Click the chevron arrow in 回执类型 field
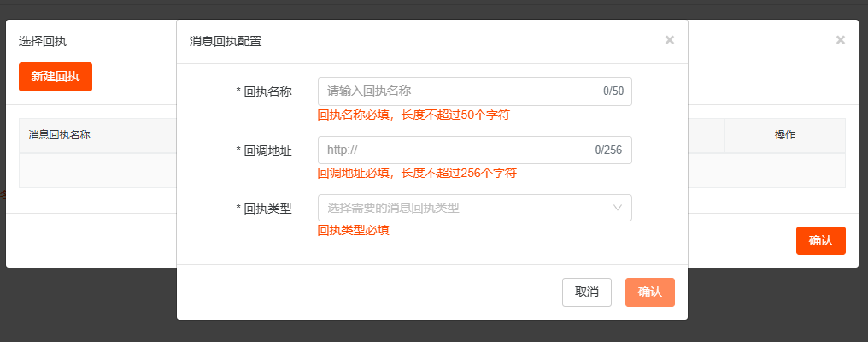 [x=618, y=208]
